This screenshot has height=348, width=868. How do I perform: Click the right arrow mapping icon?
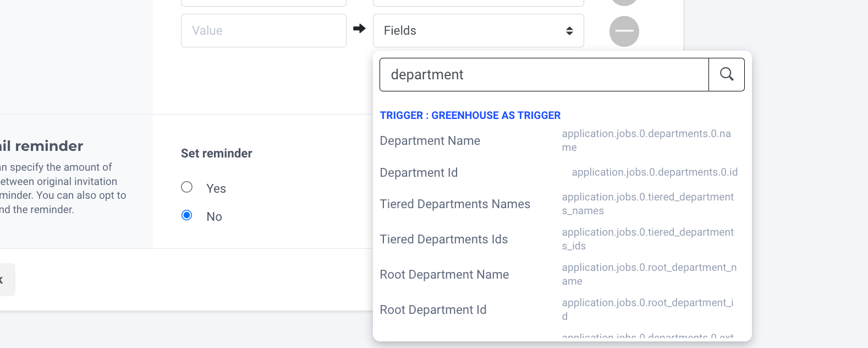click(359, 29)
